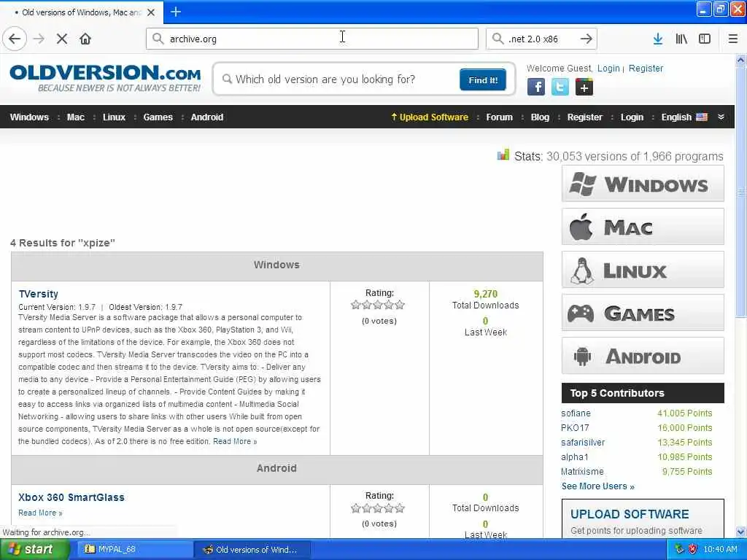Click the Mac category banner with the apple logo
Screen dimensions: 747x560
(x=643, y=227)
